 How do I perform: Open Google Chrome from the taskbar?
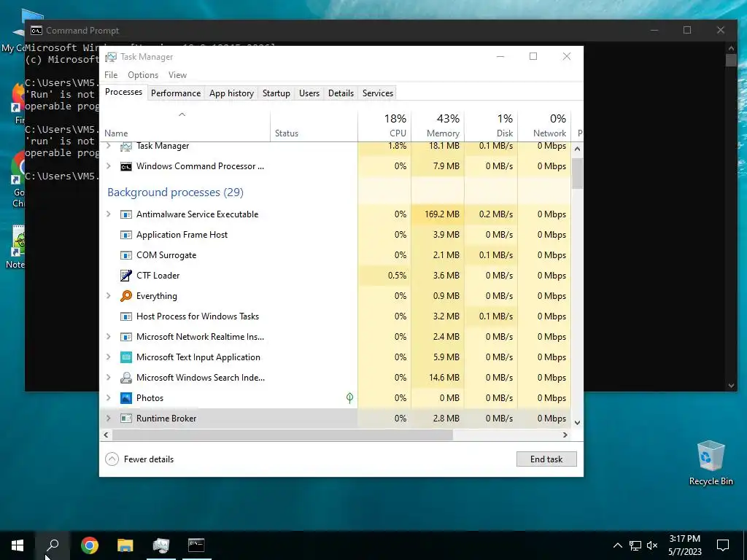point(89,545)
